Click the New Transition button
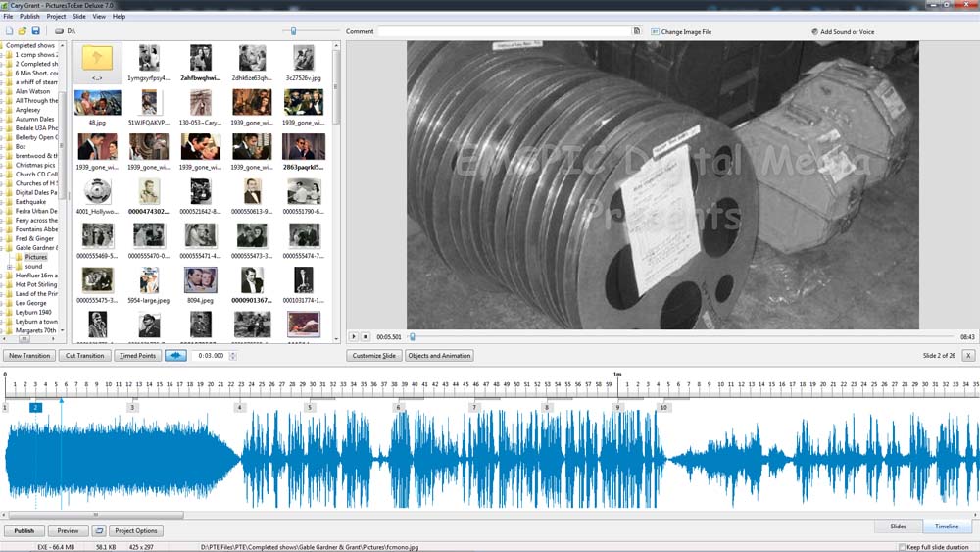Viewport: 980px width, 552px height. [x=29, y=356]
